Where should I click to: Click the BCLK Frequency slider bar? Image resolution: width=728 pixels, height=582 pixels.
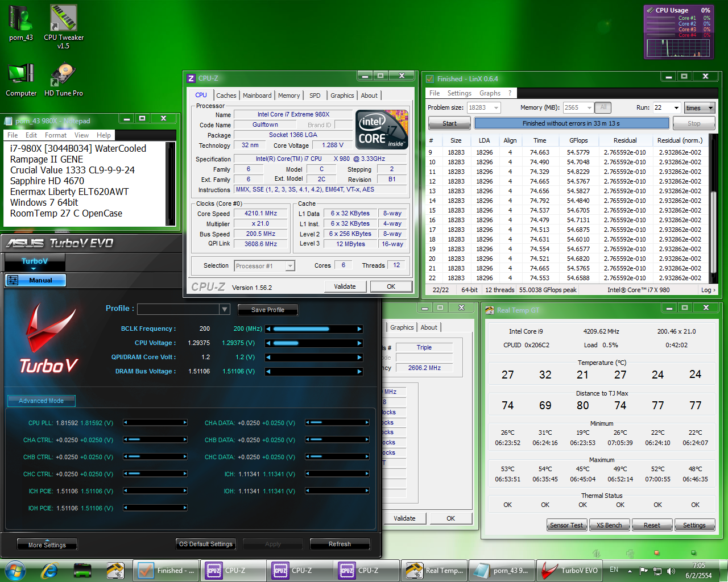(x=314, y=329)
